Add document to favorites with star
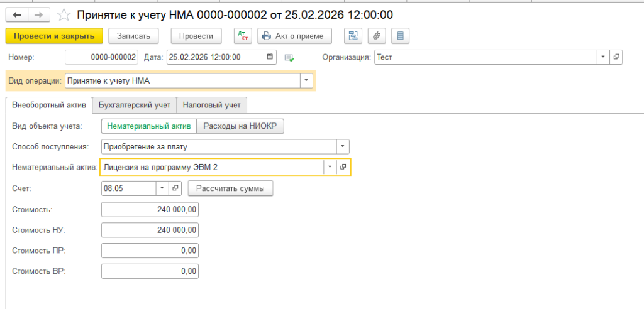Image resolution: width=644 pixels, height=309 pixels. [x=64, y=15]
